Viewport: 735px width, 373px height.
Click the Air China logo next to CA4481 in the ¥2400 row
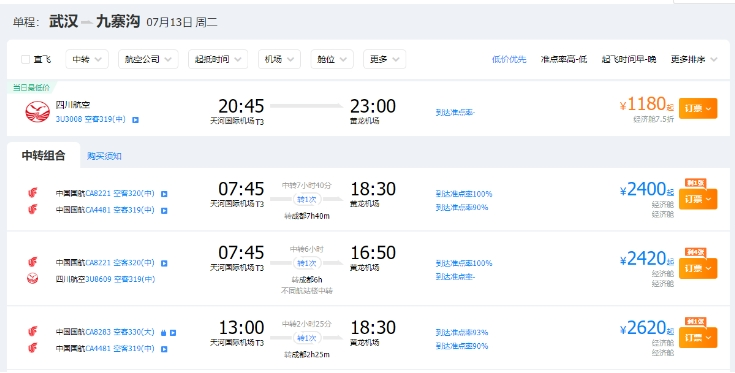[32, 209]
